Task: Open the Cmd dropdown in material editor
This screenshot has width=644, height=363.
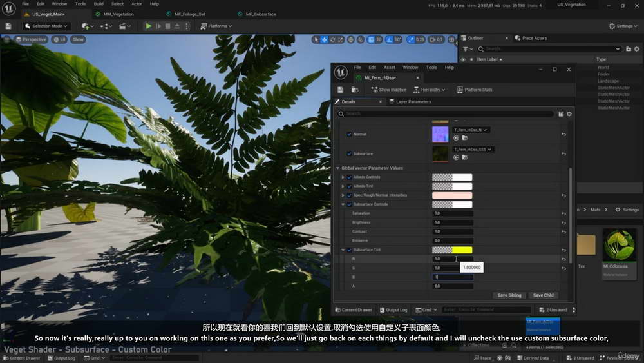Action: click(x=426, y=310)
